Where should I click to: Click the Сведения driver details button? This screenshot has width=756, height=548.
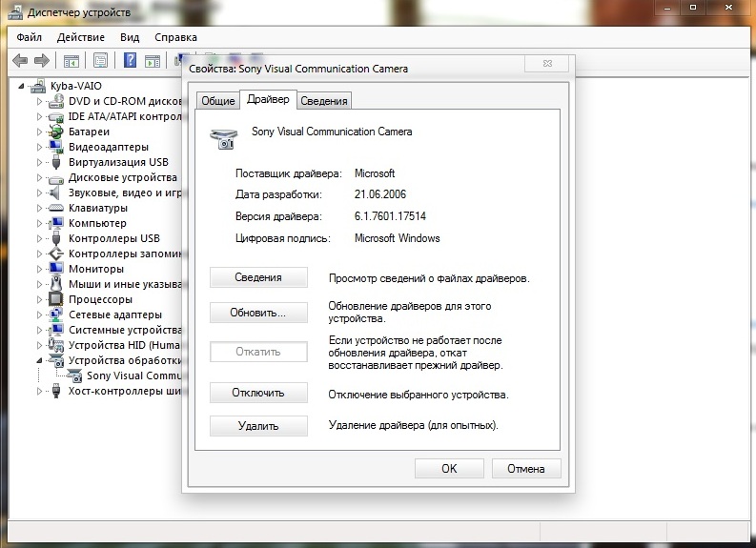(x=258, y=277)
